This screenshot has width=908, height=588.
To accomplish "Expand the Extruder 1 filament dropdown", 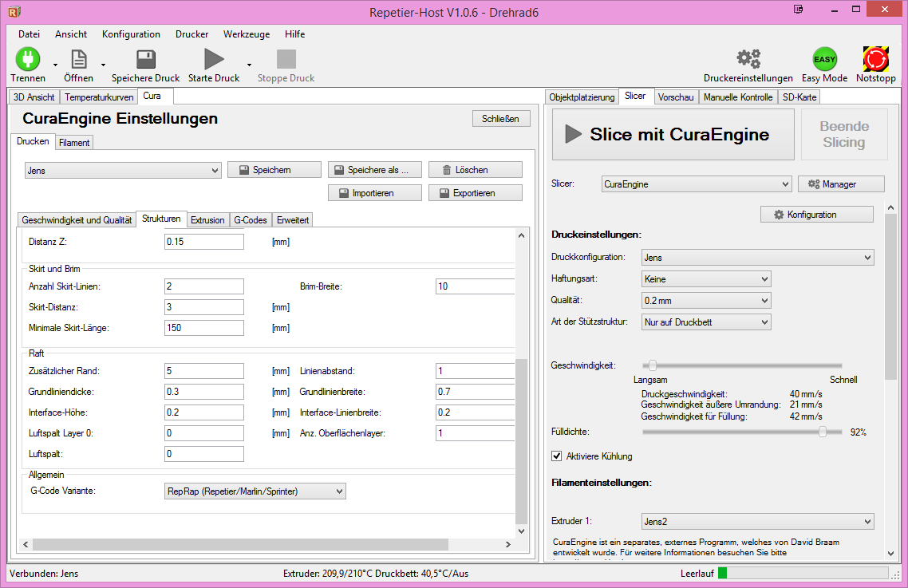I will (x=757, y=522).
